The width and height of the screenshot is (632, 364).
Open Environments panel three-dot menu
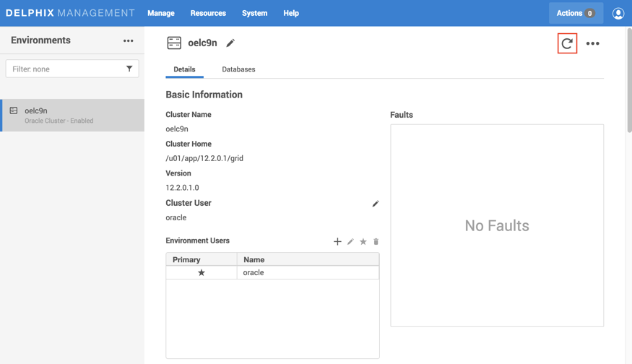point(128,41)
